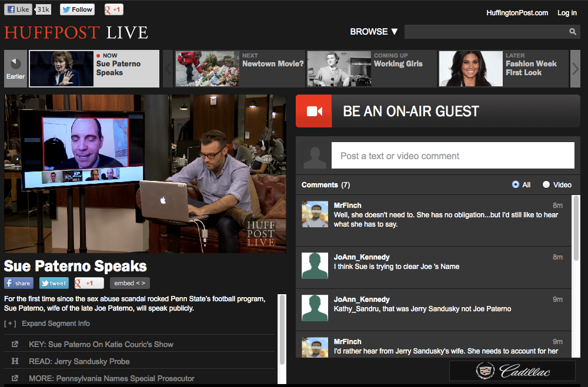Select the Fashion Week First Look segment
The height and width of the screenshot is (387, 588).
pyautogui.click(x=504, y=69)
